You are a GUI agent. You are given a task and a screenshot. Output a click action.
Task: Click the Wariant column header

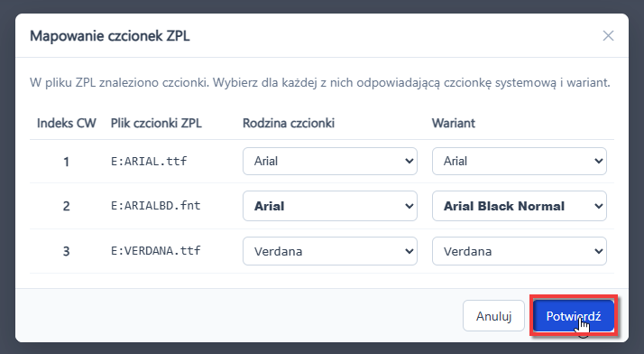(x=454, y=123)
